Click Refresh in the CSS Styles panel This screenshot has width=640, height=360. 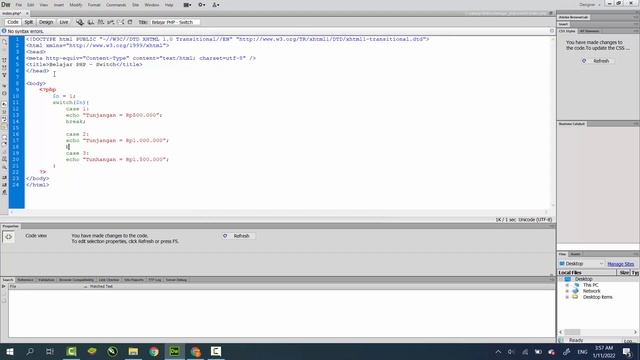coord(598,61)
